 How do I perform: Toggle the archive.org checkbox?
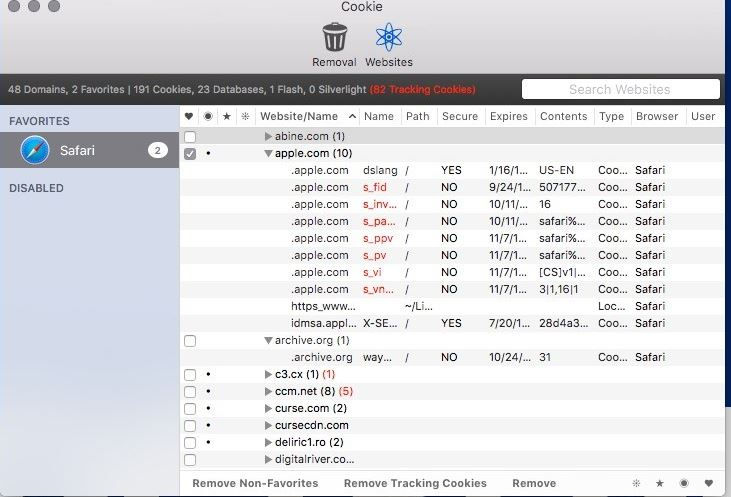point(190,341)
